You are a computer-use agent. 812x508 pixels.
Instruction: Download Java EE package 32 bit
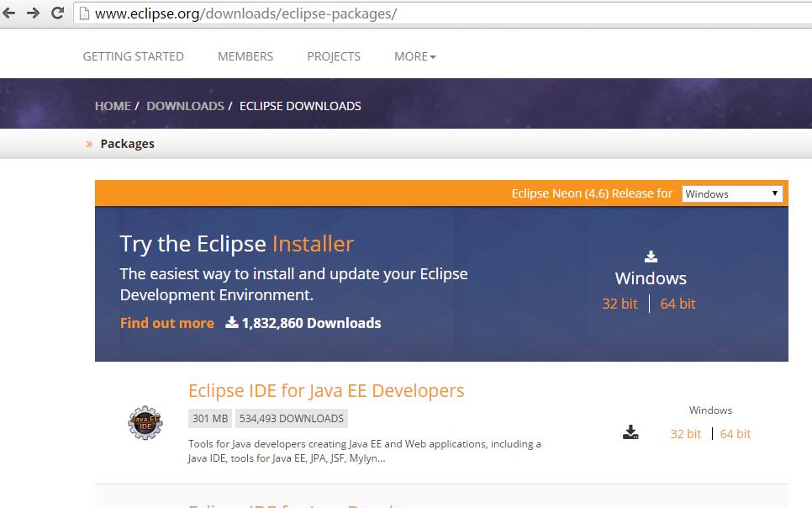point(685,434)
